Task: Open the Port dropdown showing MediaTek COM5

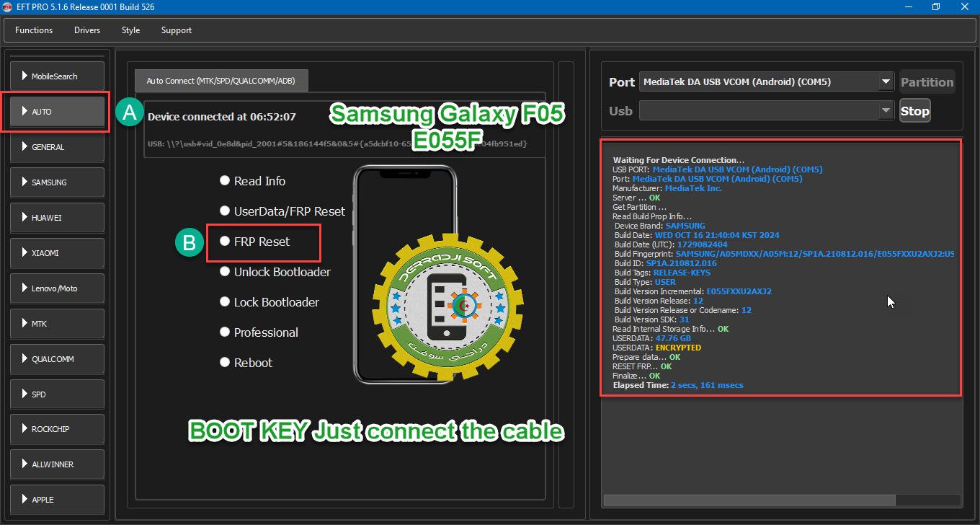Action: click(766, 82)
